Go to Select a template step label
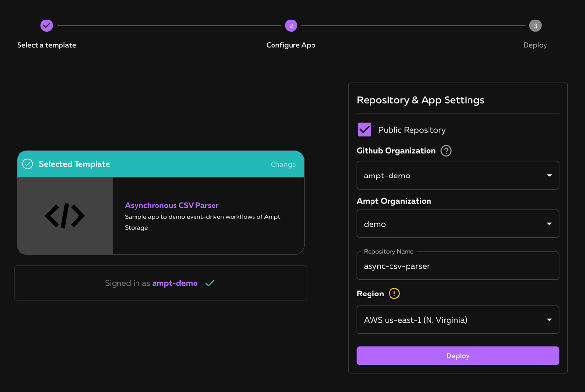Viewport: 585px width, 392px height. [46, 45]
